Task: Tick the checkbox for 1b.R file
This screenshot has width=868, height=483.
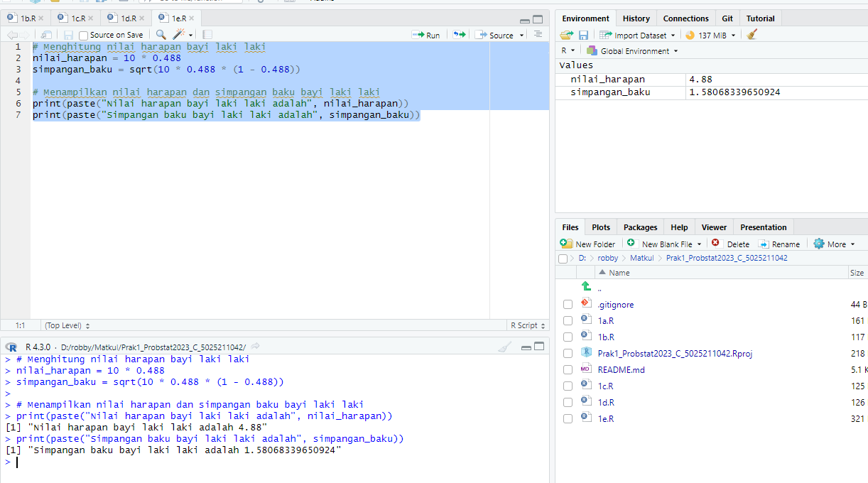Action: (568, 337)
